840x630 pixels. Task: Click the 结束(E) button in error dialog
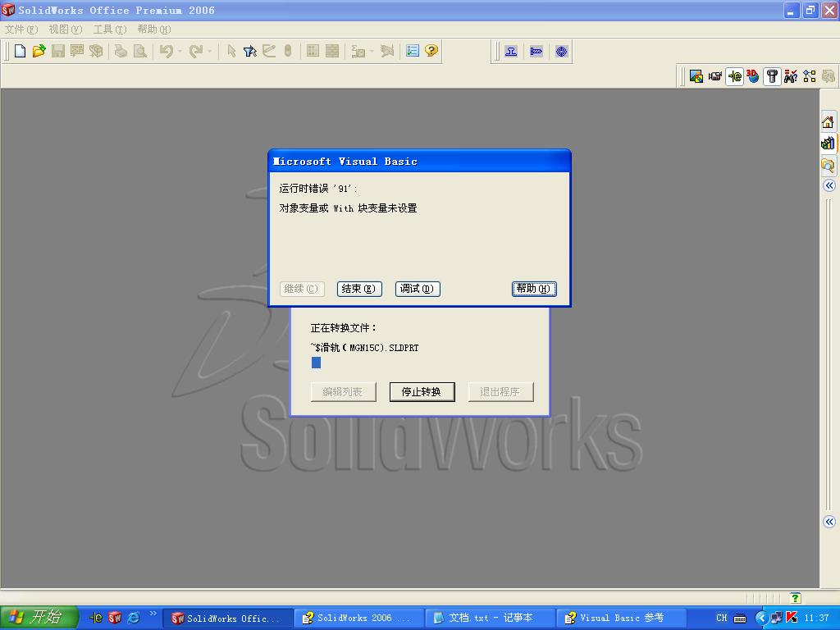[x=359, y=289]
